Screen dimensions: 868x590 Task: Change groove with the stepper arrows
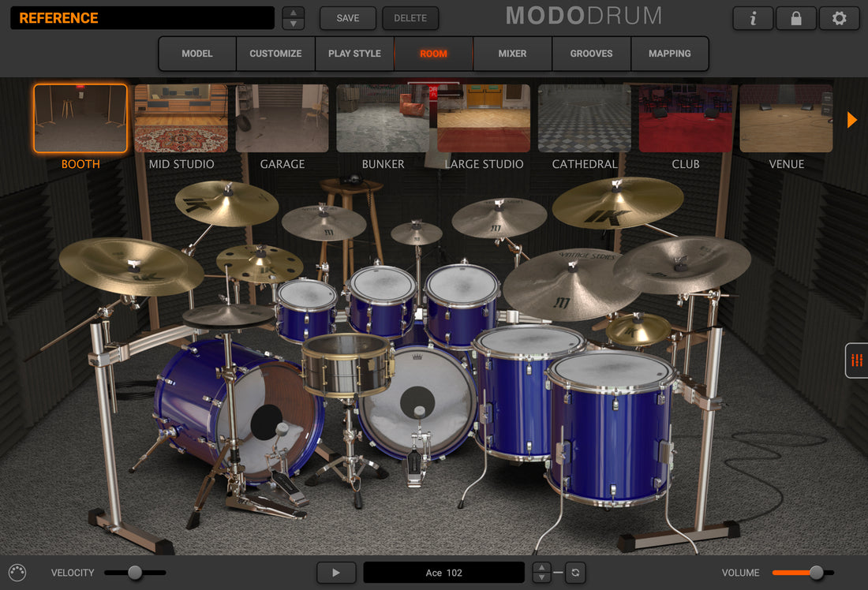(541, 573)
